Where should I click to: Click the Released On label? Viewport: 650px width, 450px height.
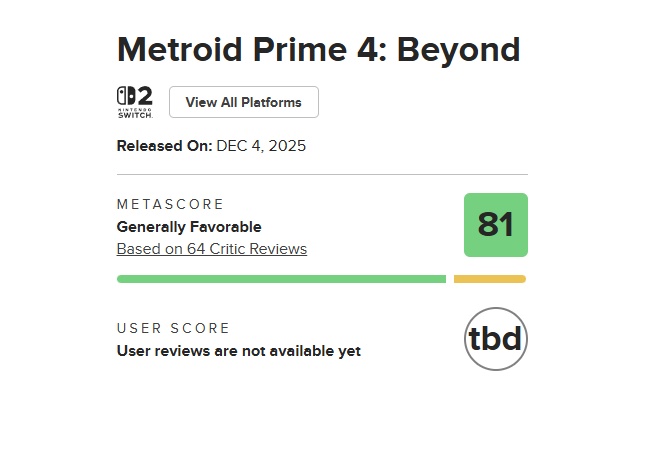click(x=164, y=146)
